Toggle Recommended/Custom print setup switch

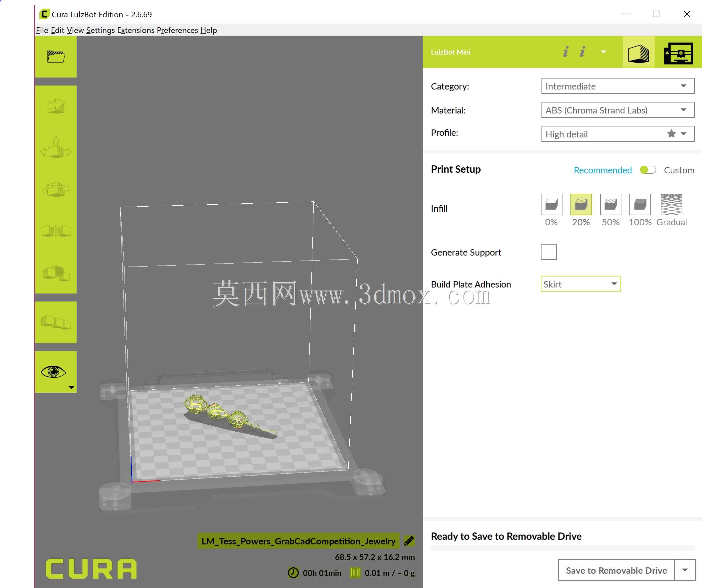(648, 170)
